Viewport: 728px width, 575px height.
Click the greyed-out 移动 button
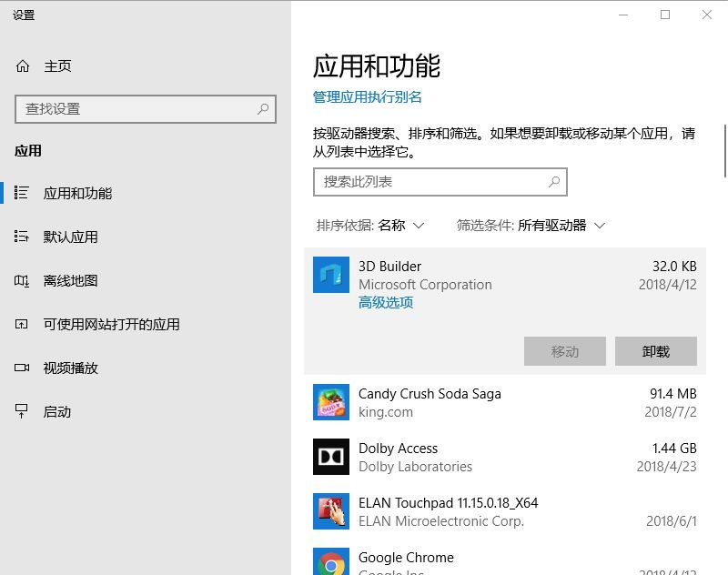click(565, 351)
